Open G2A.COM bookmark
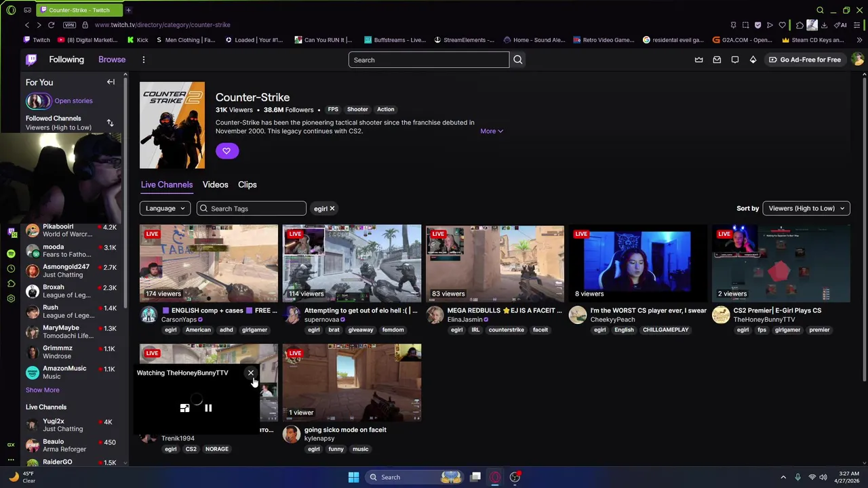The width and height of the screenshot is (868, 488). pyautogui.click(x=743, y=40)
